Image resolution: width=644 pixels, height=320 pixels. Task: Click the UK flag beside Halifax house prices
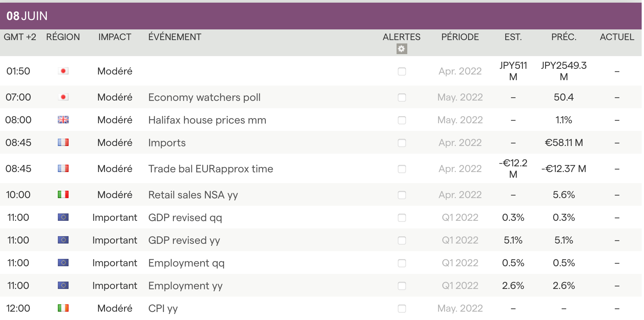point(63,120)
